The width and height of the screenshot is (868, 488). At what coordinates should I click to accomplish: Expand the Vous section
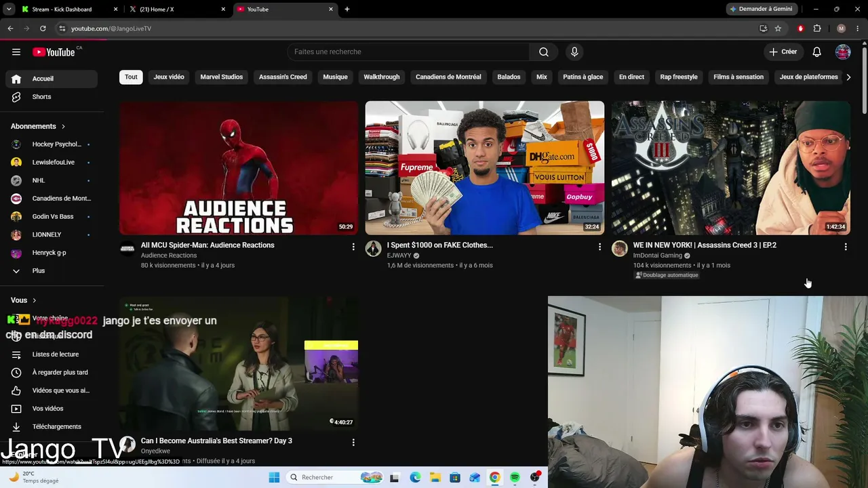coord(24,300)
